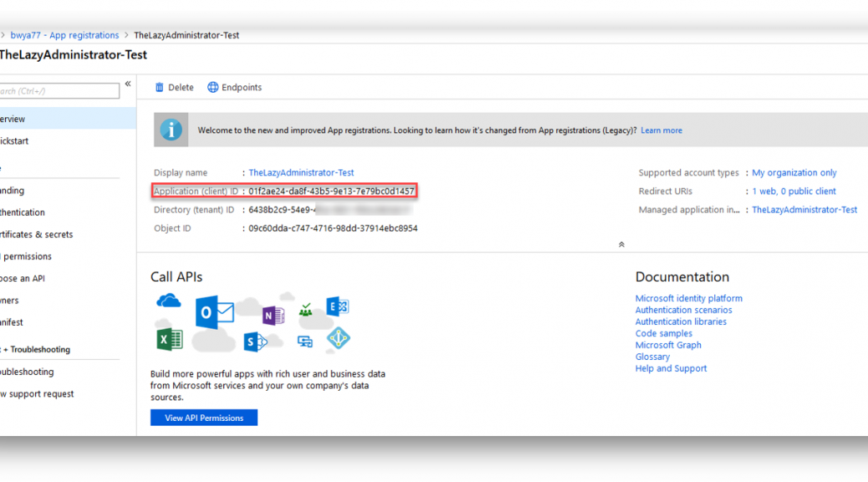Click the Redirect URIs label

666,191
